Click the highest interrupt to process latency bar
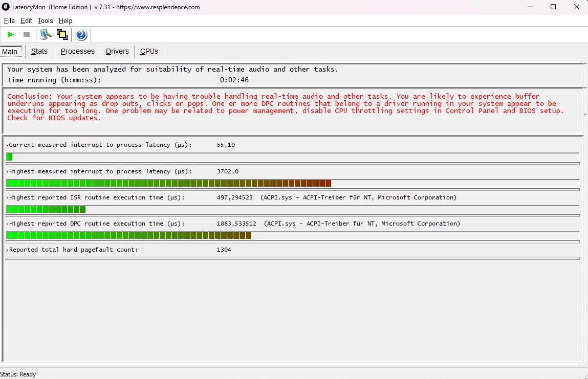588x379 pixels. coord(169,183)
